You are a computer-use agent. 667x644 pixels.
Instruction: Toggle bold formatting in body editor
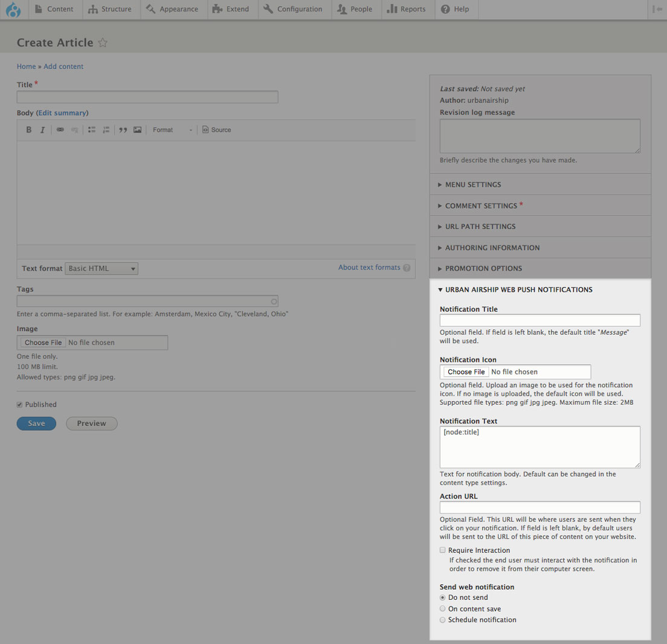28,130
